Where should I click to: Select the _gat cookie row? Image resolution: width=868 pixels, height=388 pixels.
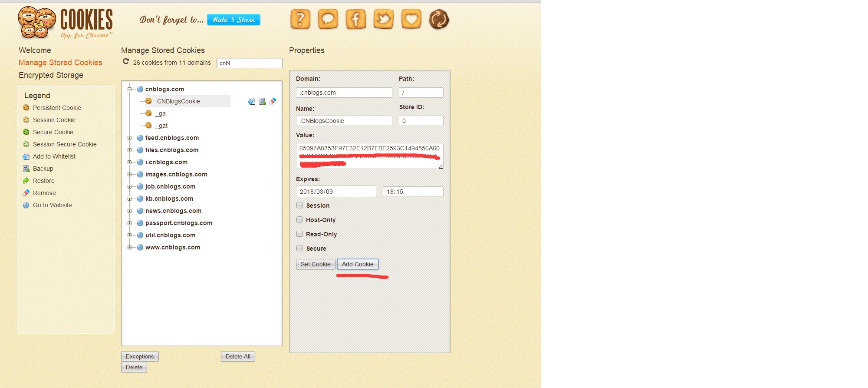point(161,126)
